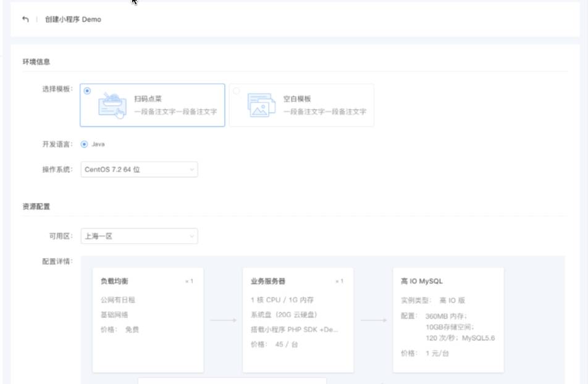Click the ×1 count on 负载均衡 card
Screen dimensions: 588x384
pos(190,282)
